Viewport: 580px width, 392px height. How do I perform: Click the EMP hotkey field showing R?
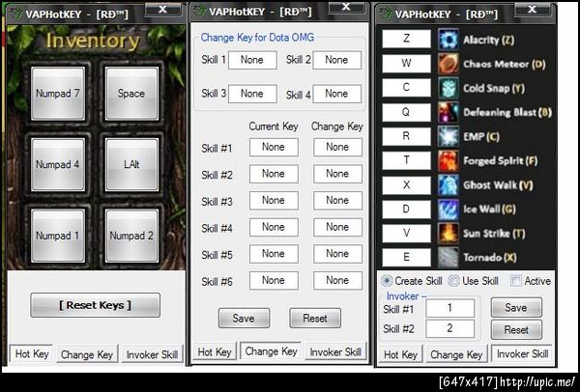407,136
